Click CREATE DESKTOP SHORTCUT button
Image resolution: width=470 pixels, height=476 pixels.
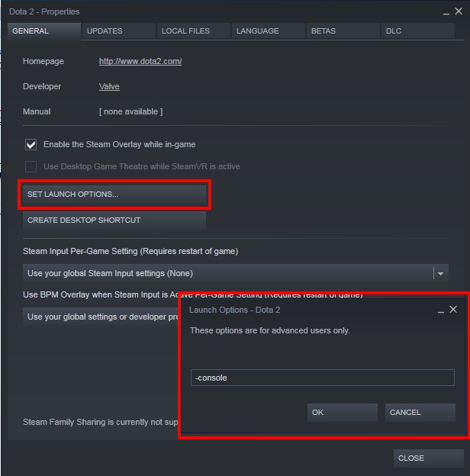point(114,220)
